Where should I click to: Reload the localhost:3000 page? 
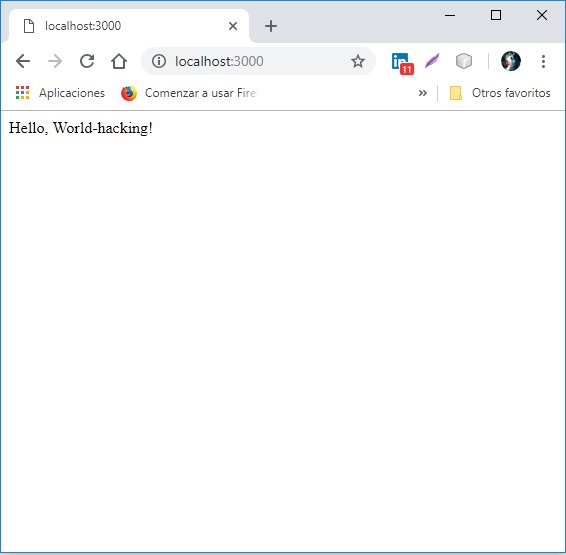click(87, 61)
